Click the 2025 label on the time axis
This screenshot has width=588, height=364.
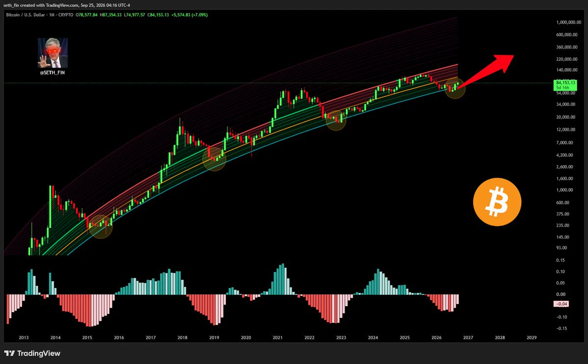[x=405, y=338]
